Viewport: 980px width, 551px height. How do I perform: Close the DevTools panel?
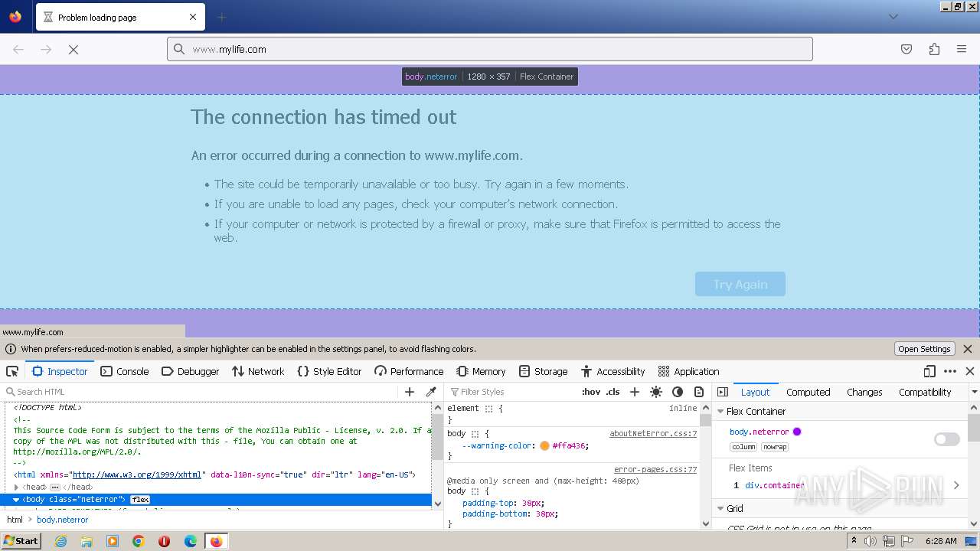(970, 371)
